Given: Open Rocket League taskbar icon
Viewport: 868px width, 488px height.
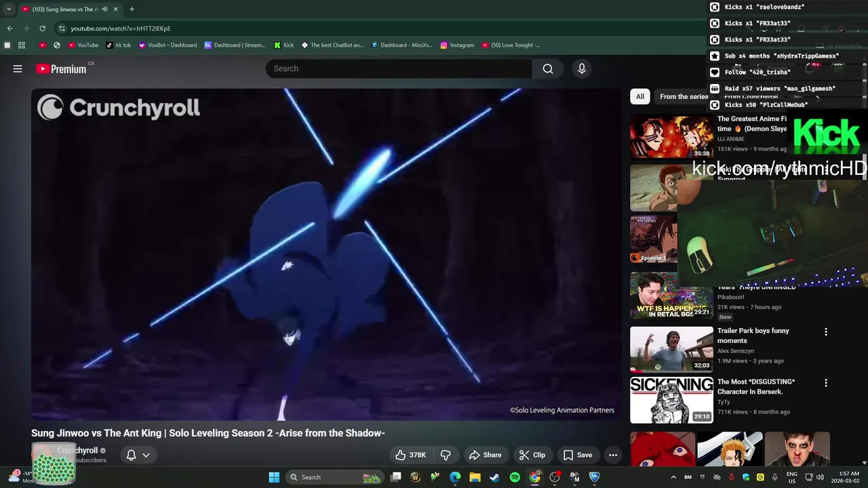Looking at the screenshot, I should [x=595, y=477].
